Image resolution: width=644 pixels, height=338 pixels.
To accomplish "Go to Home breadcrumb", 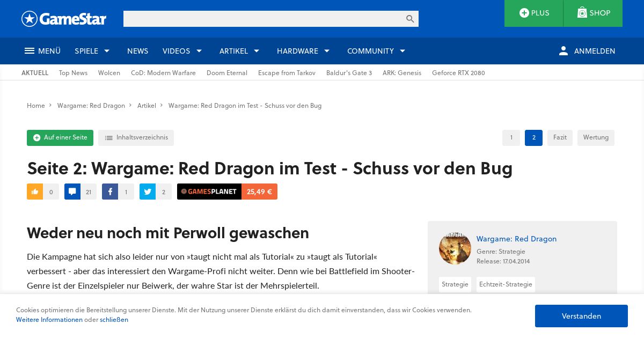I will [36, 106].
